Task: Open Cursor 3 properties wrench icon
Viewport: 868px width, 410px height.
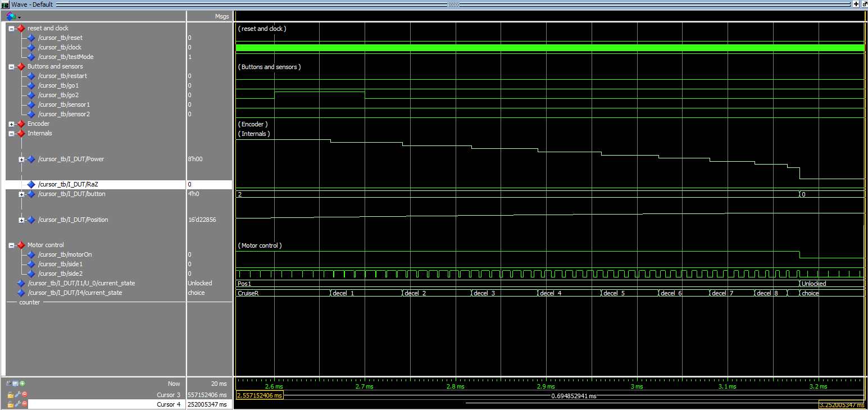Action: point(17,395)
